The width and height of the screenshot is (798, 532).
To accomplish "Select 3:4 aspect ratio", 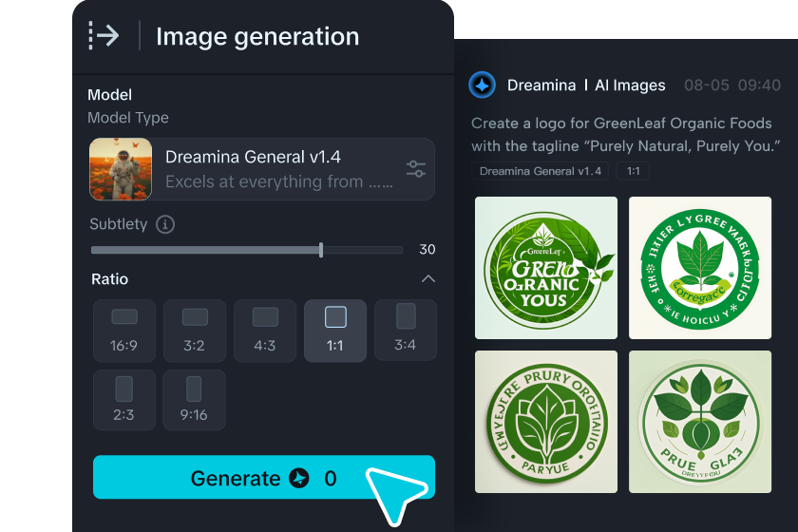I will (x=406, y=331).
